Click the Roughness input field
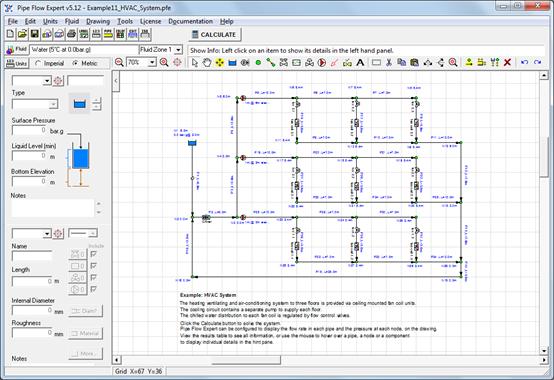 (33, 333)
